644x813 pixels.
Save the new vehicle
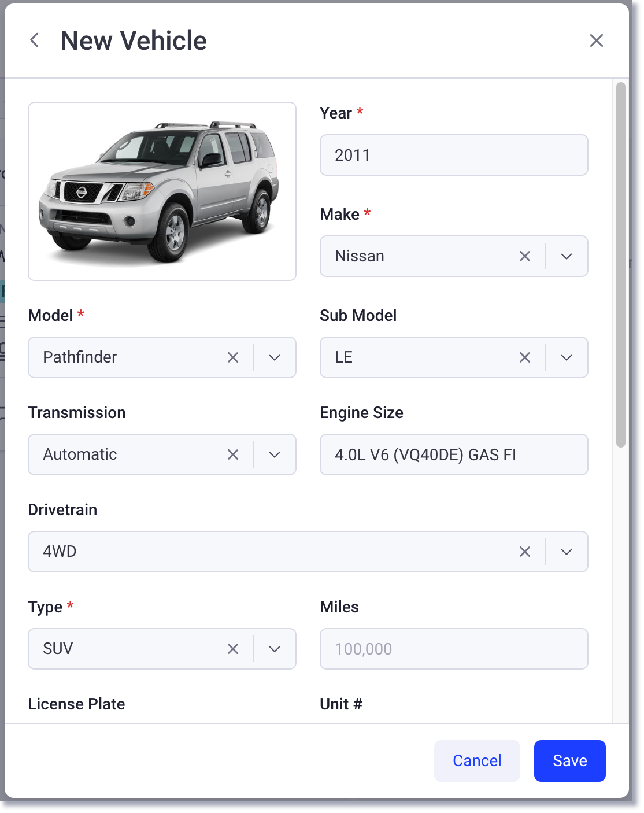coord(569,760)
